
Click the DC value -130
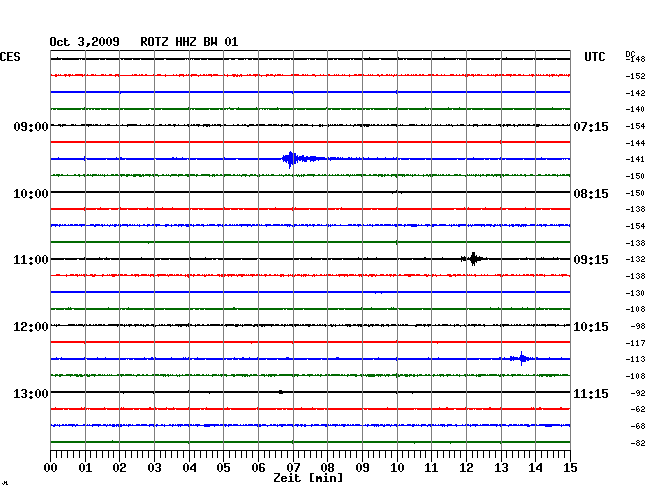(636, 293)
